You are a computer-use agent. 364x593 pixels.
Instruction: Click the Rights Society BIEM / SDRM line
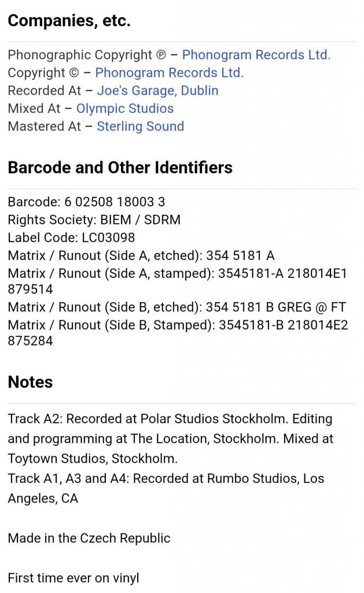pos(94,220)
